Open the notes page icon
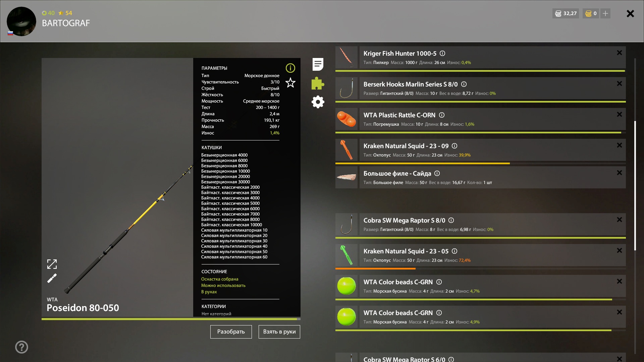This screenshot has height=362, width=644. point(318,64)
